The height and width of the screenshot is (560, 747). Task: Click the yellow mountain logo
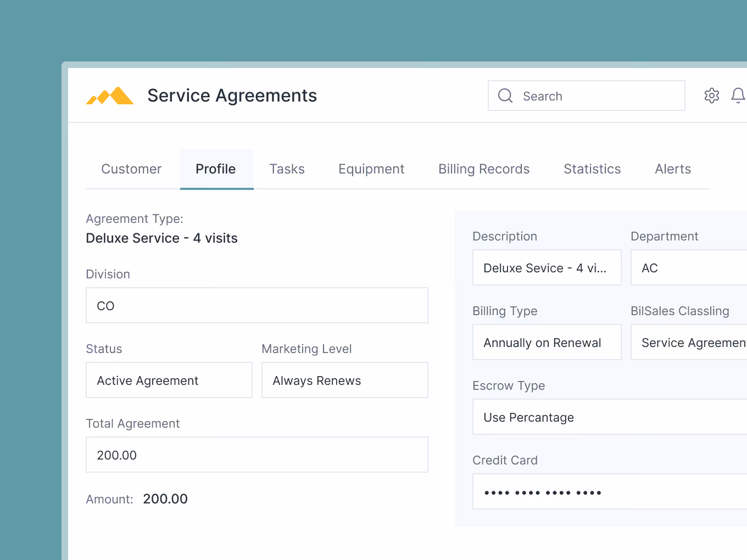click(110, 96)
